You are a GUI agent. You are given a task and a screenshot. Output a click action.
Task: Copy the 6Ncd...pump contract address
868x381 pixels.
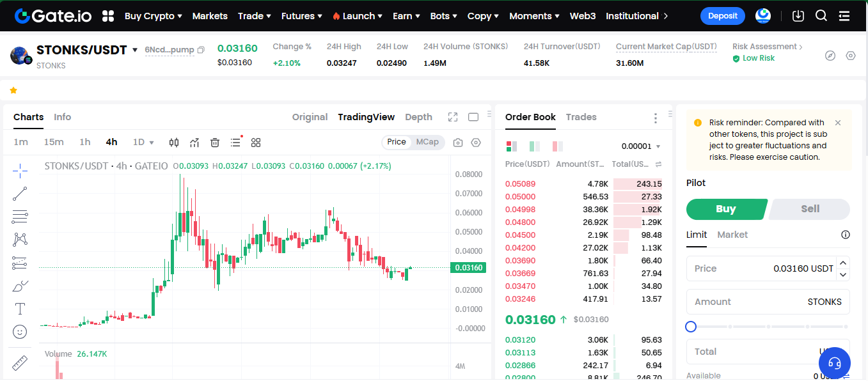[x=201, y=50]
